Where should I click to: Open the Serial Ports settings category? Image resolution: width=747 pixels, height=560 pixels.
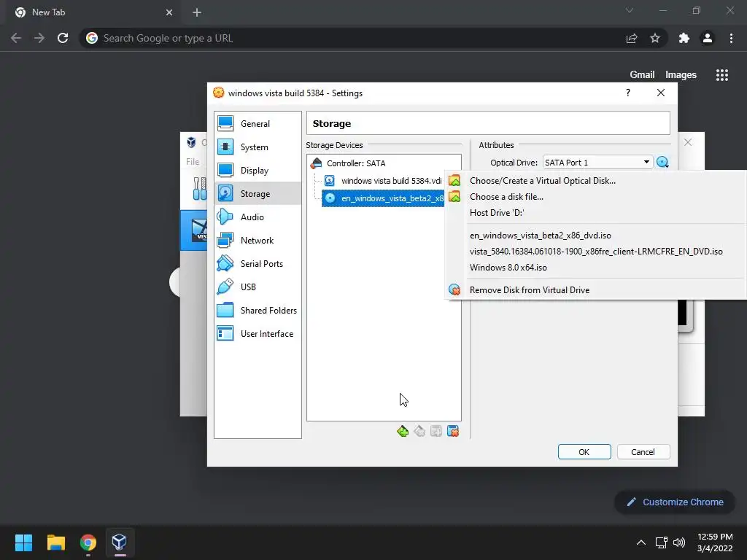pos(258,264)
